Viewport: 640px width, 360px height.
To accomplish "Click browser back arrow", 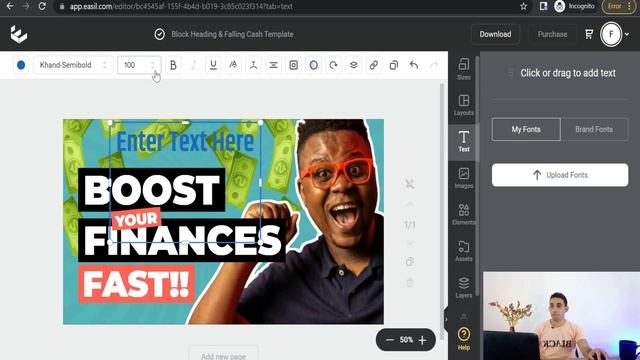I will pyautogui.click(x=10, y=6).
